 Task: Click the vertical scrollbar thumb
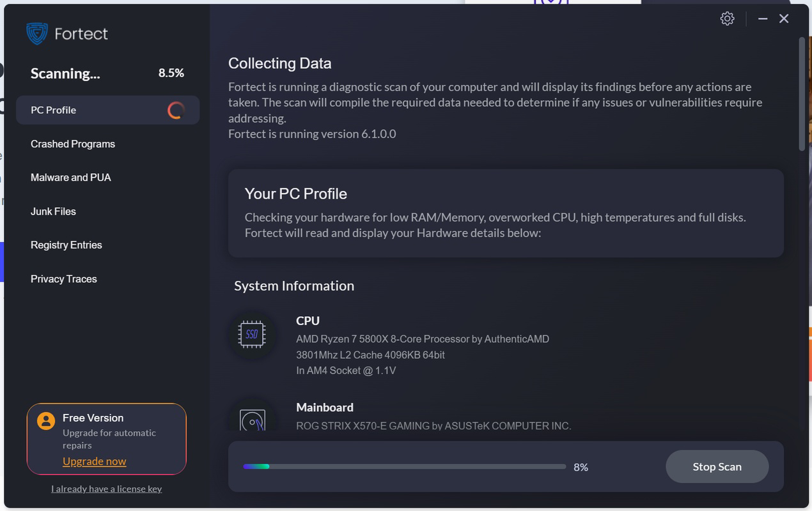coord(802,93)
